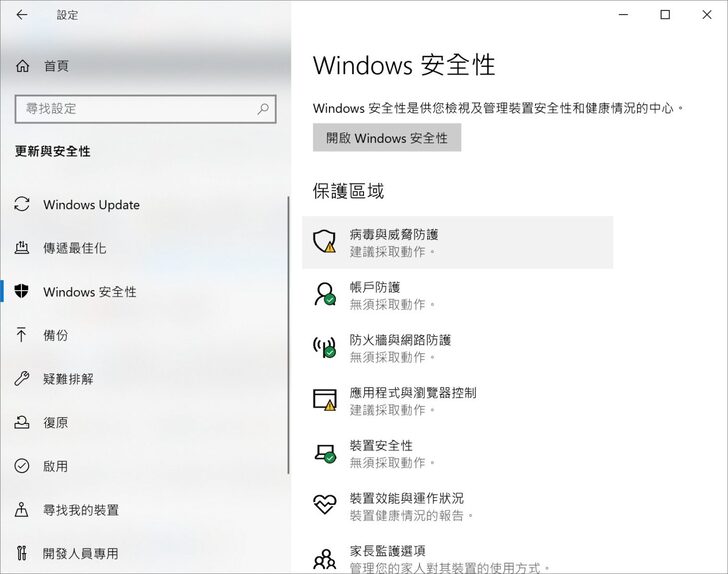Click 無須採取動作 under 帳戶防護

[392, 305]
